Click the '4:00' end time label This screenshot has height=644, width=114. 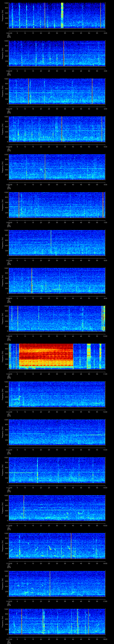(x=105, y=109)
